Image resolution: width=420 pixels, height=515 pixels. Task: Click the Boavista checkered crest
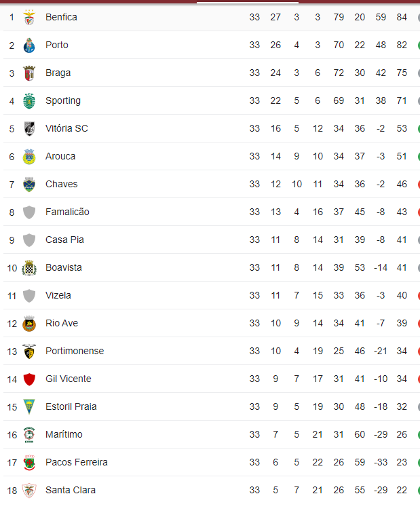(x=29, y=268)
